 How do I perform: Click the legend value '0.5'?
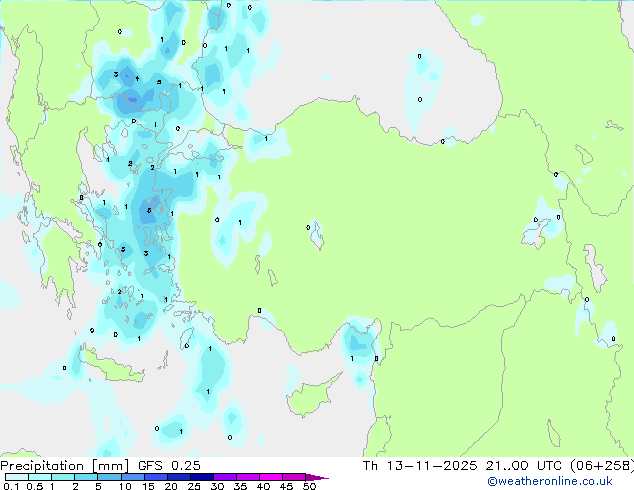click(35, 486)
